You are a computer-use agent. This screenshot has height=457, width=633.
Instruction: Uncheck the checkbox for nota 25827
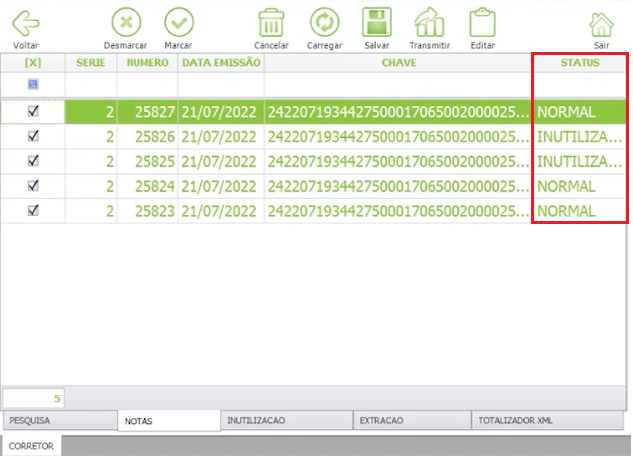tap(33, 111)
